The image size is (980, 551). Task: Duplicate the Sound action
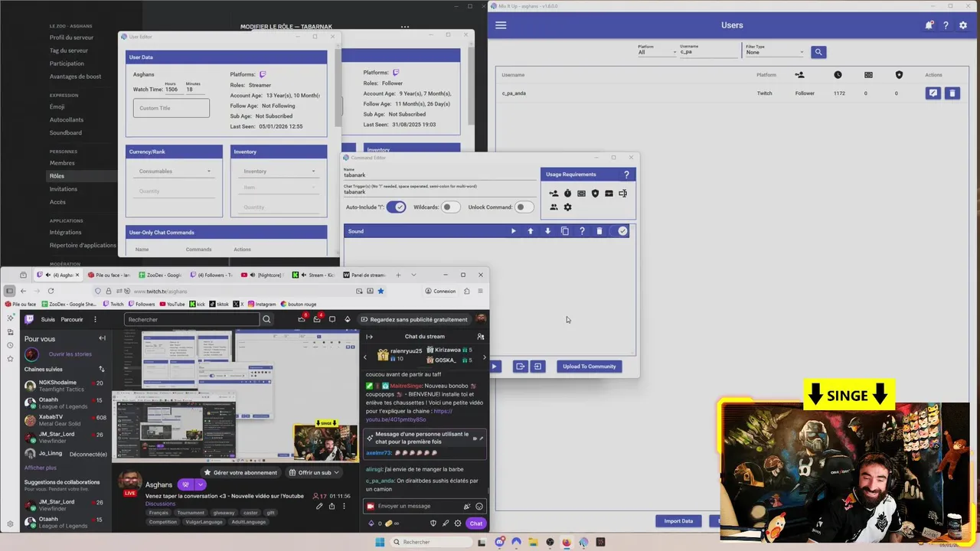tap(565, 231)
